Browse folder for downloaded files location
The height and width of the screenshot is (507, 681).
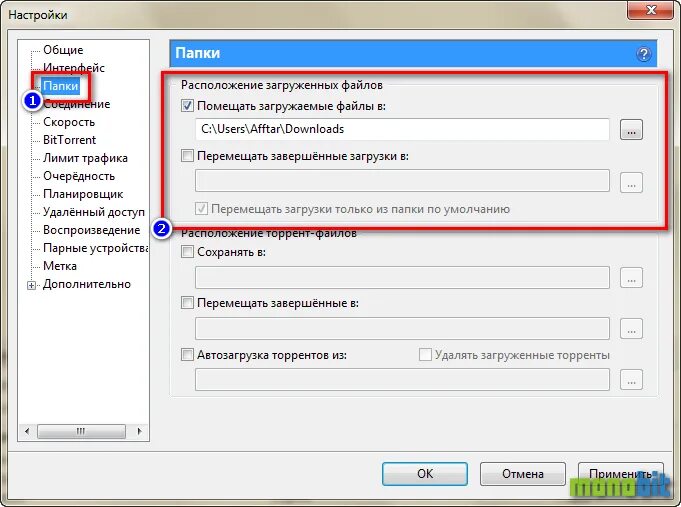tap(631, 129)
